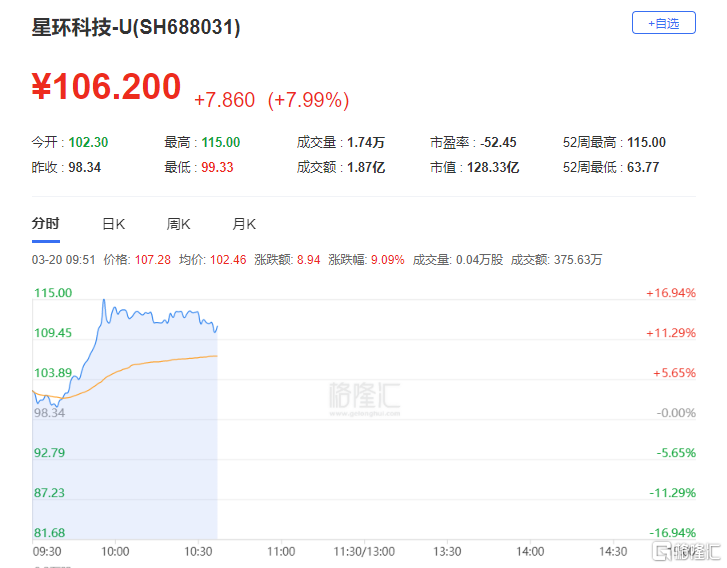Click the 成交额 value 1.87亿

pyautogui.click(x=366, y=167)
